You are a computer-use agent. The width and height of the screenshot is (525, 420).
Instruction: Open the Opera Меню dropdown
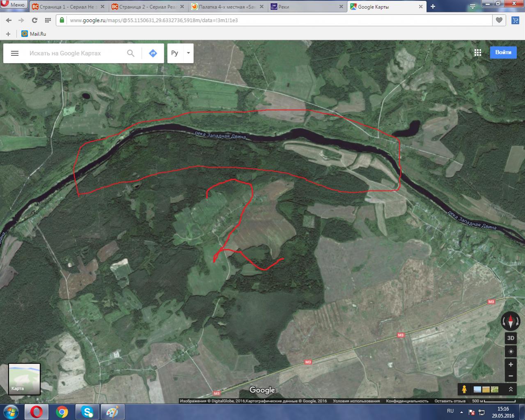[x=14, y=5]
